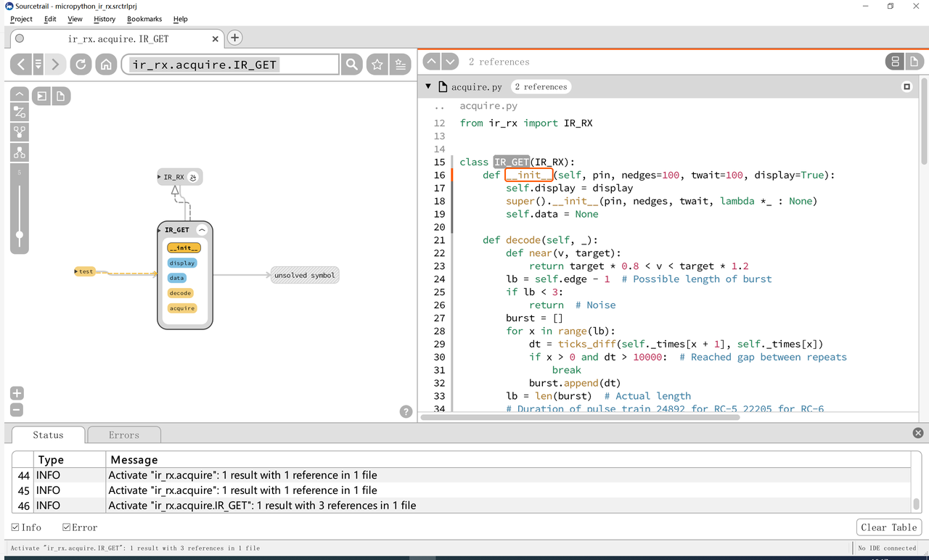This screenshot has height=560, width=929.
Task: Open the View menu
Action: pyautogui.click(x=75, y=19)
